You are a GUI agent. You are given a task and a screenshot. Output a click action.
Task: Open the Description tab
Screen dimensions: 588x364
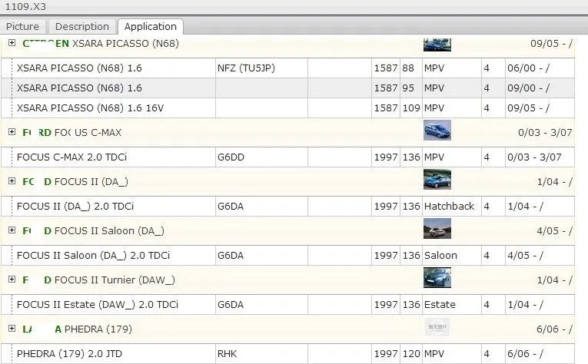click(x=82, y=27)
